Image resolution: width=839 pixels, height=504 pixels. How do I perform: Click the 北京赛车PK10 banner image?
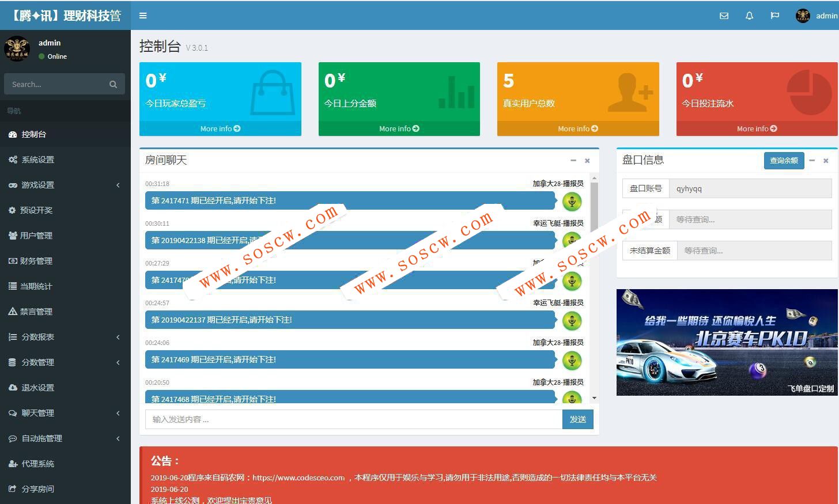point(727,342)
